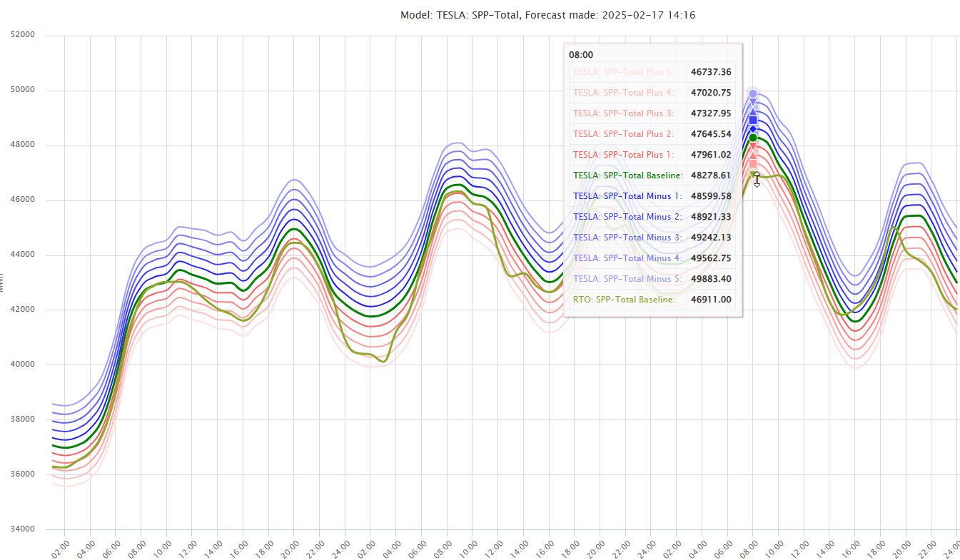Select tooltip label 'TESLA: SPP-Total Baseline'
Image resolution: width=960 pixels, height=560 pixels.
tap(627, 175)
